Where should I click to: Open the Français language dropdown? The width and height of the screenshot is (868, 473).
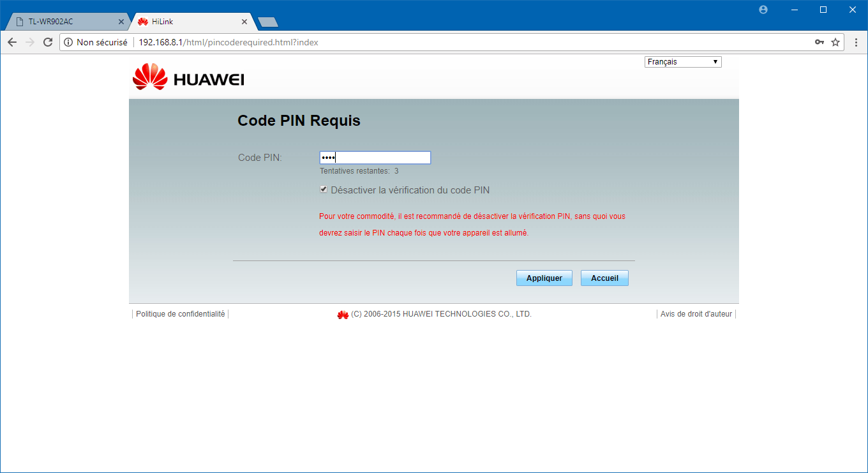683,62
